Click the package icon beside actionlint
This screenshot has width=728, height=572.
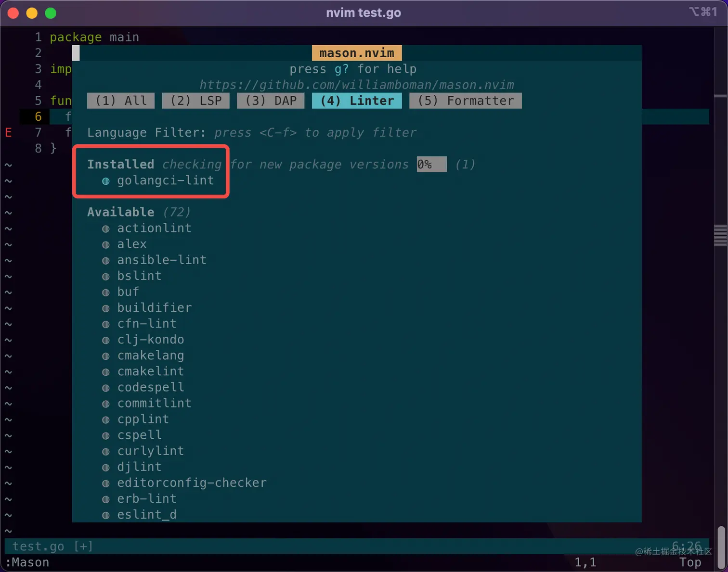coord(106,229)
